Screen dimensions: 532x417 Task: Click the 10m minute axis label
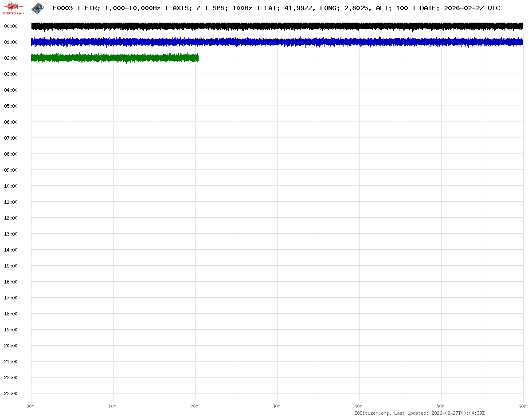(x=113, y=406)
